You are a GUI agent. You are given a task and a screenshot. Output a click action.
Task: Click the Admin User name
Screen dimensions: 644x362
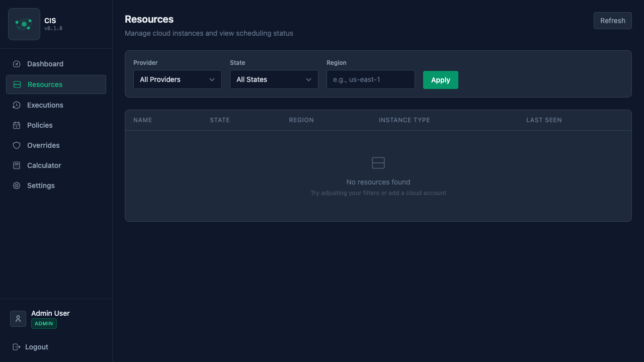click(x=50, y=313)
